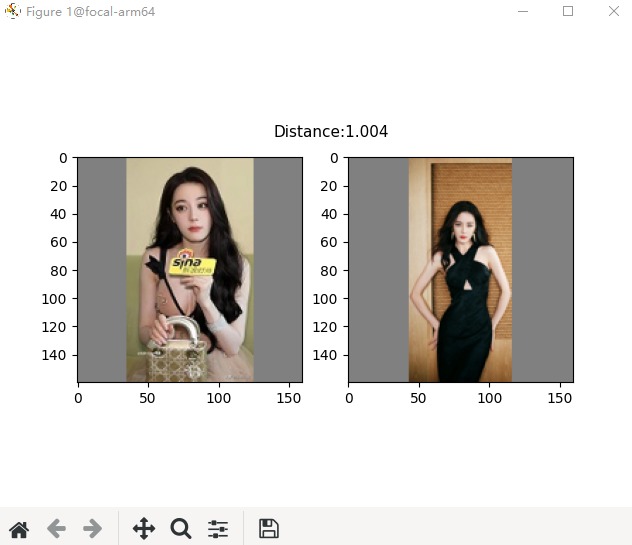Go back to the previous view
This screenshot has width=632, height=545.
pos(56,529)
